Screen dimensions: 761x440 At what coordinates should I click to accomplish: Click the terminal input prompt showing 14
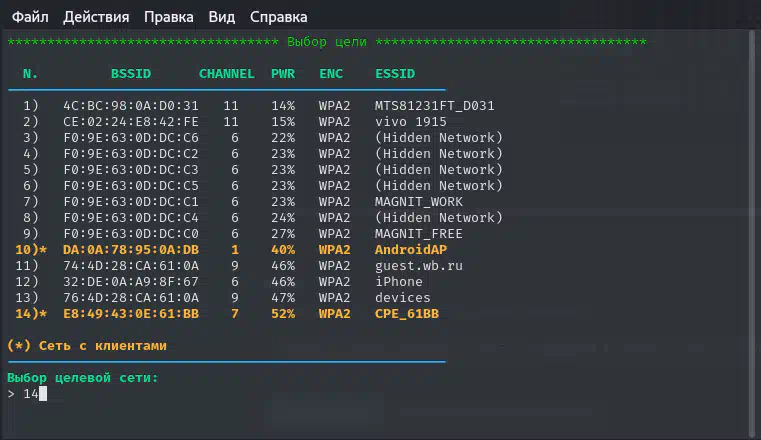[x=27, y=393]
